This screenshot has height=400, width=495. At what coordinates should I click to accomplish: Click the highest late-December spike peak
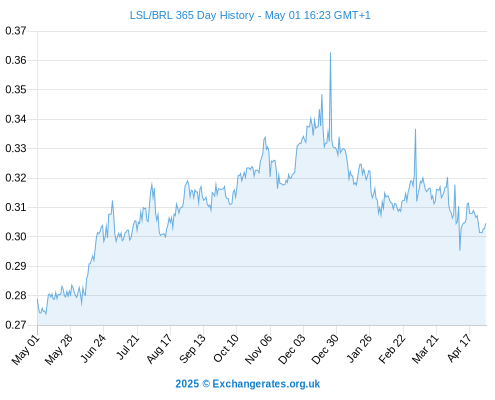click(330, 53)
